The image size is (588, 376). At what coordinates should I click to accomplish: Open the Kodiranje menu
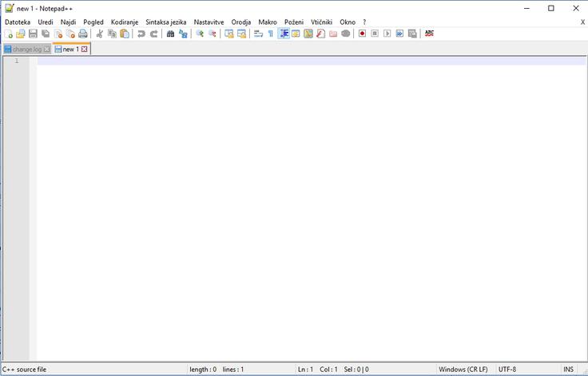125,22
